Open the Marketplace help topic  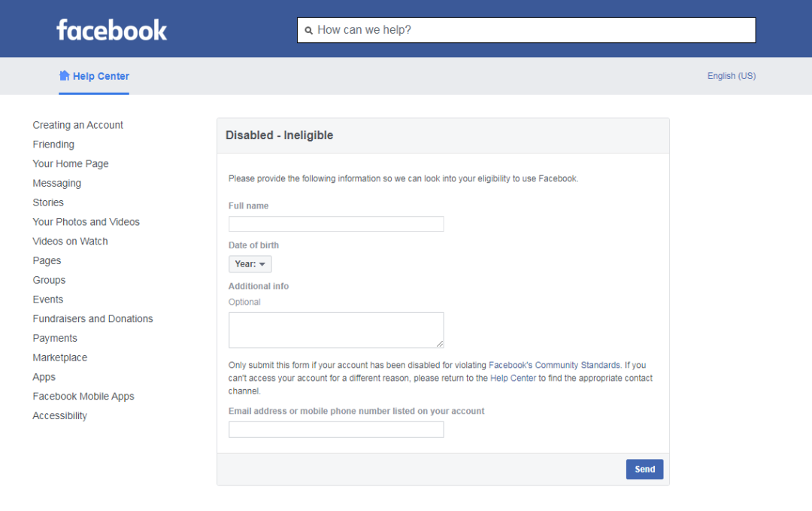[59, 357]
